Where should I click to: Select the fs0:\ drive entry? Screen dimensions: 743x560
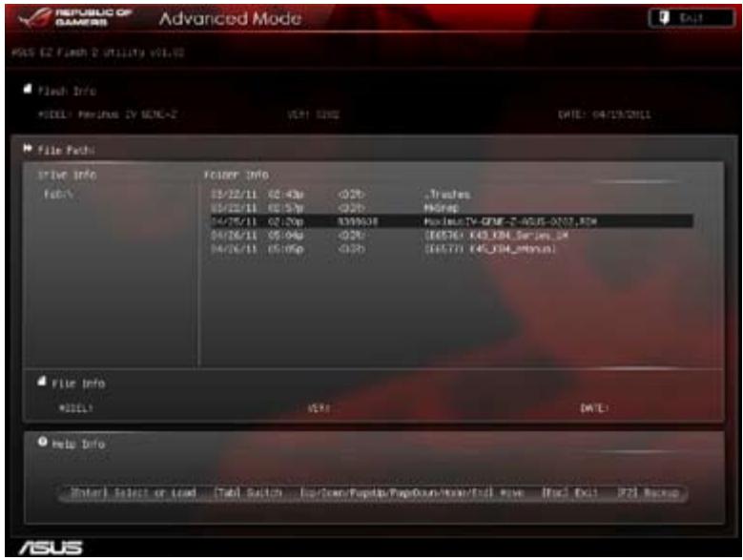(58, 195)
